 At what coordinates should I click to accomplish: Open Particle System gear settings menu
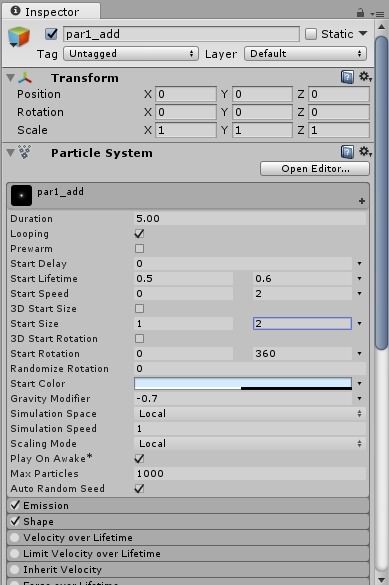(x=365, y=151)
